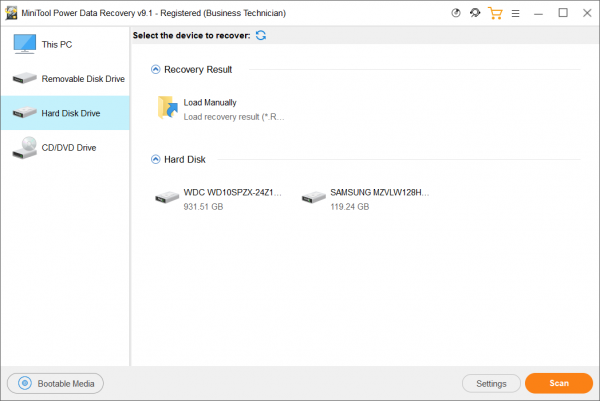Open the Settings button
The height and width of the screenshot is (401, 600).
(x=491, y=383)
